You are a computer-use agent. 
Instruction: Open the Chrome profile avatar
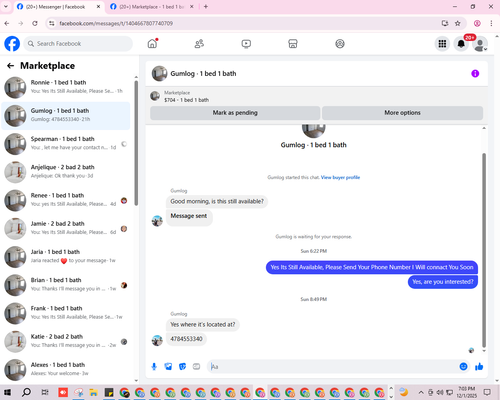(x=477, y=23)
